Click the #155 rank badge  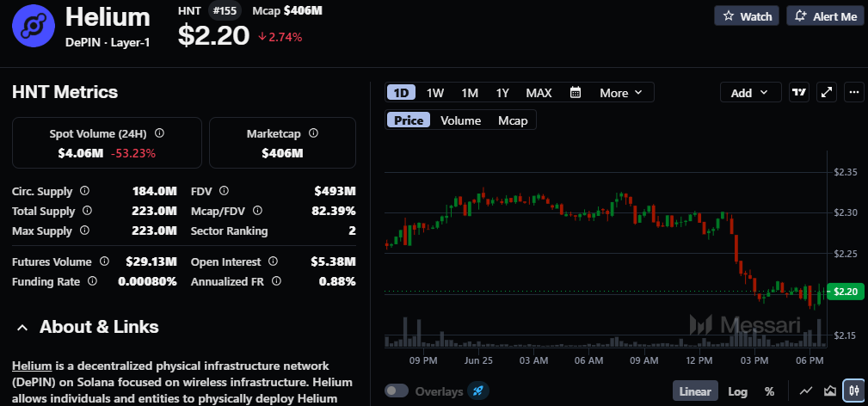[x=226, y=10]
